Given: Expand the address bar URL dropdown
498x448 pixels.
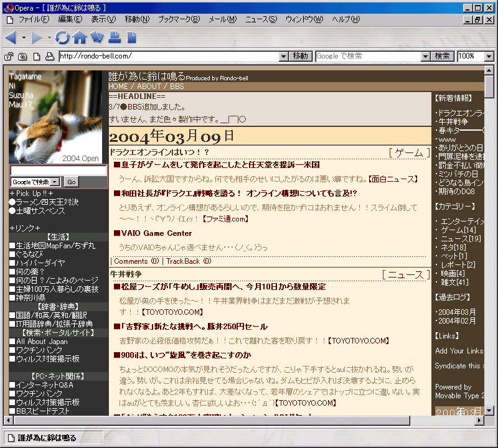Looking at the screenshot, I should click(284, 57).
